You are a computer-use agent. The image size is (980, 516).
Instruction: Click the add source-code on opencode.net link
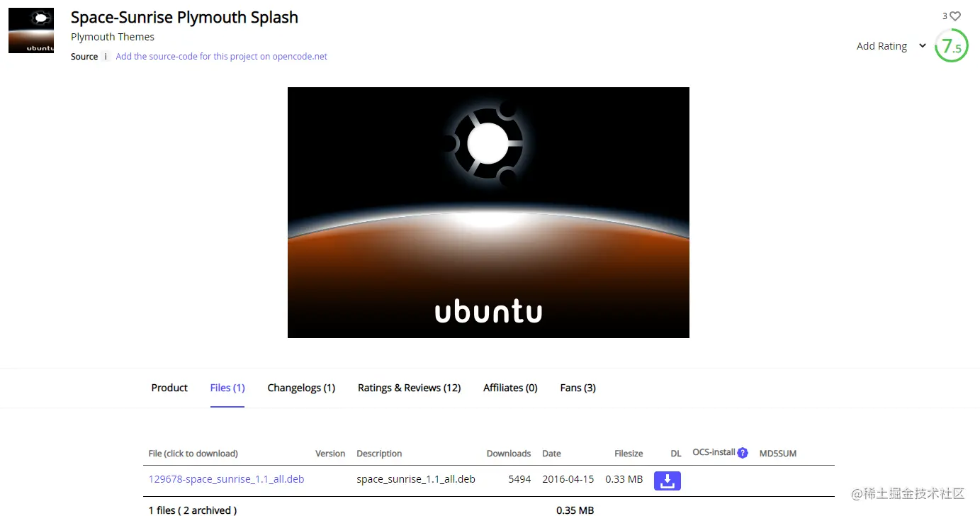[221, 57]
